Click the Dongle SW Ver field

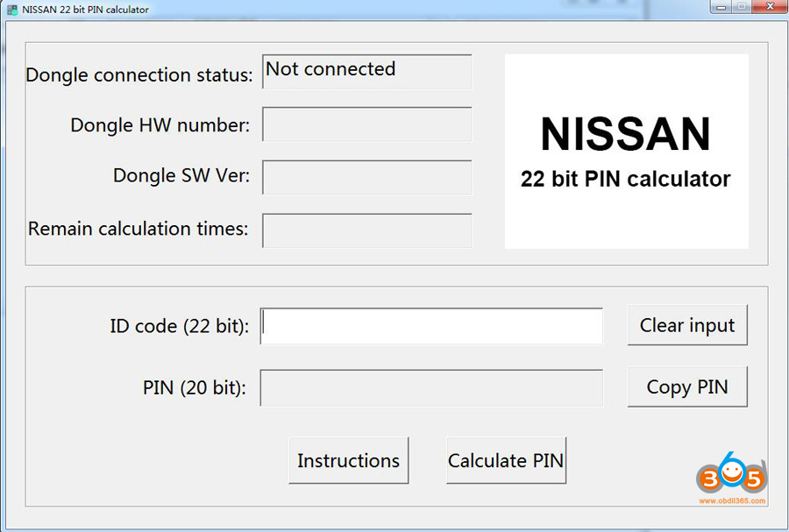366,177
